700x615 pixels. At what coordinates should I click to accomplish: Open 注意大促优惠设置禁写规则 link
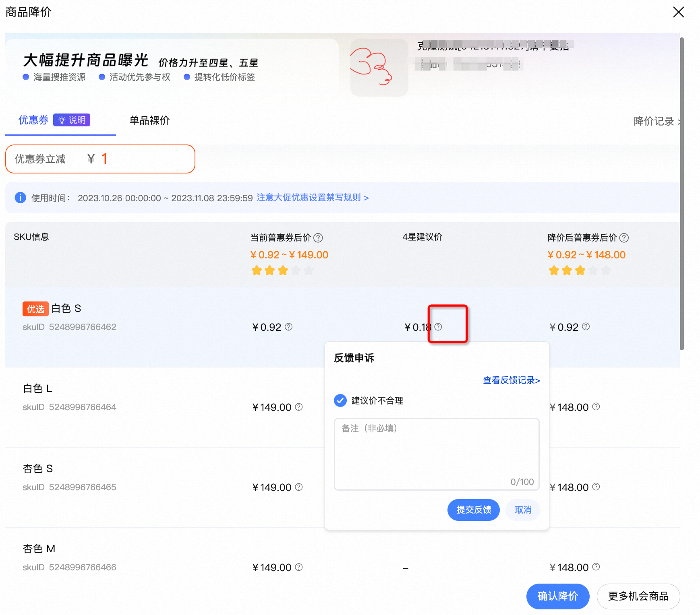pyautogui.click(x=313, y=198)
